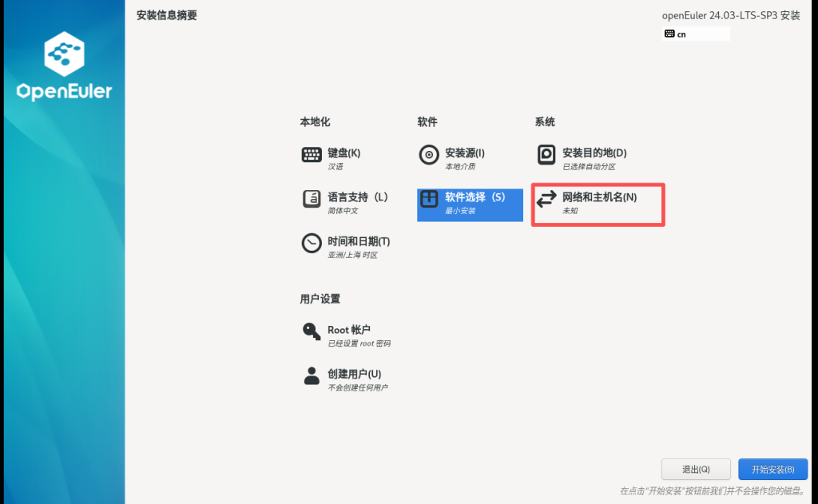Click the OpenEuler logo in the sidebar
Screen dimensions: 818x504
coord(64,68)
